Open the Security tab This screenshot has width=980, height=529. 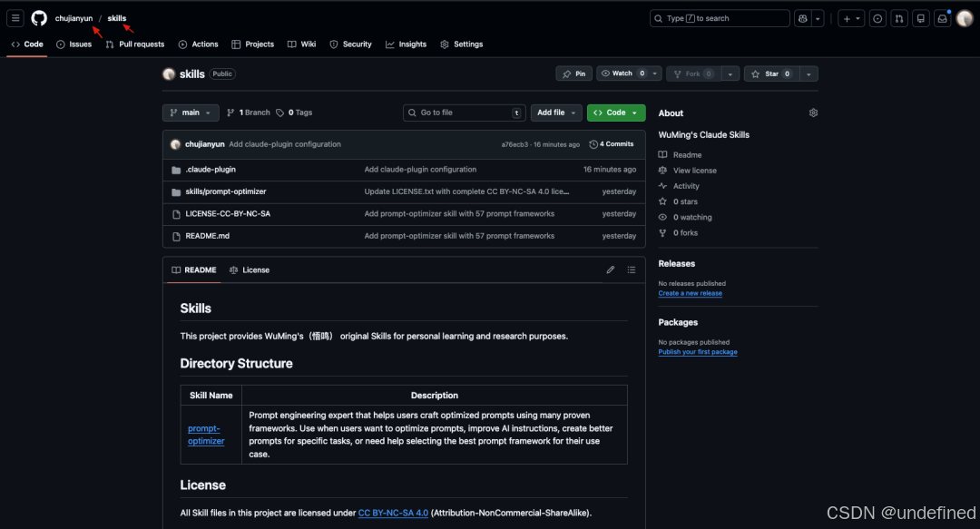[350, 44]
